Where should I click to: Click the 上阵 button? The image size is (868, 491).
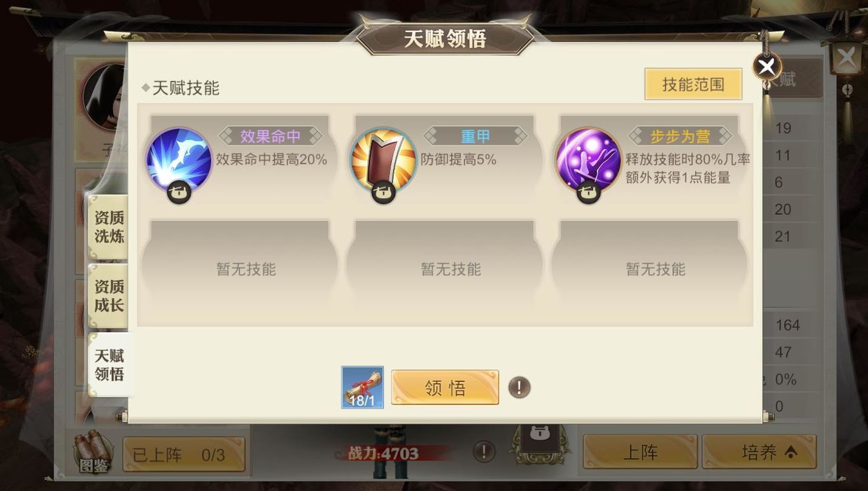(640, 452)
